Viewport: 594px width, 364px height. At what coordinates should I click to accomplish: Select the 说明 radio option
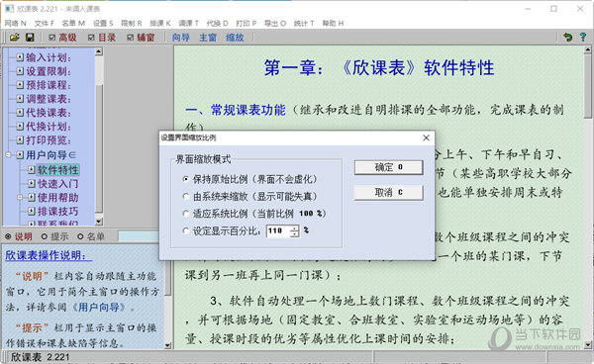pos(8,236)
